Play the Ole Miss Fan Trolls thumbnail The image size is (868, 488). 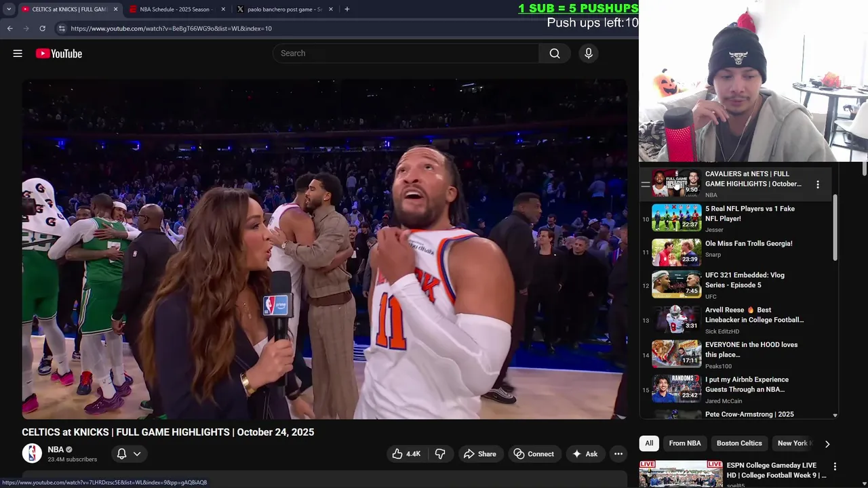pyautogui.click(x=676, y=253)
